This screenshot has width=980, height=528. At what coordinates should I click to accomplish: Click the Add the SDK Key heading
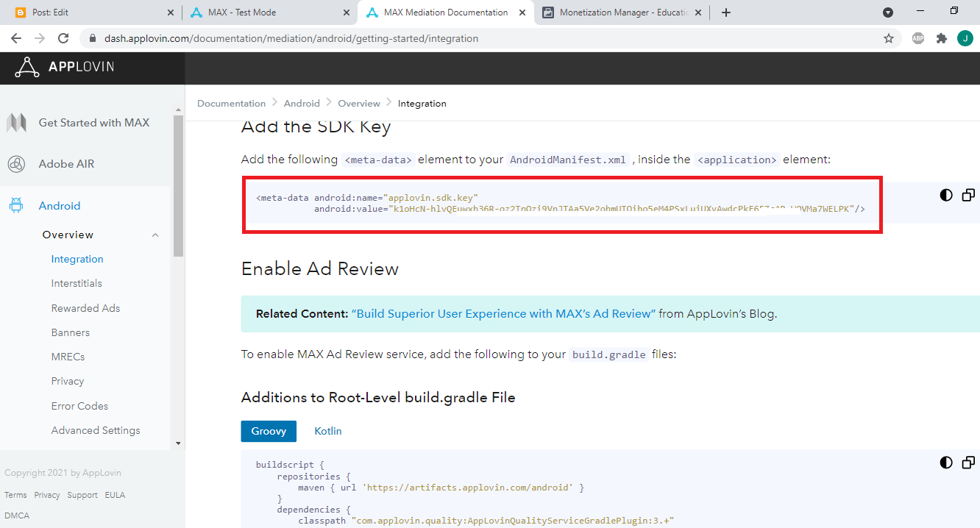click(316, 127)
